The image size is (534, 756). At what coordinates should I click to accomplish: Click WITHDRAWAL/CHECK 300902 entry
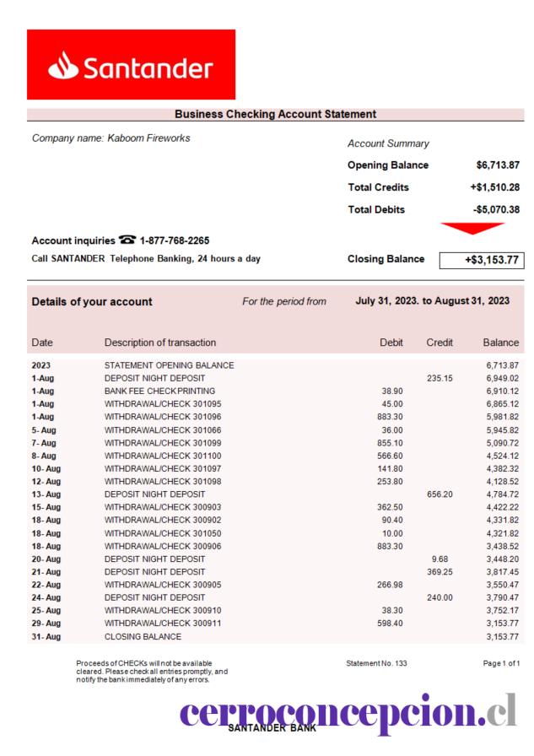tap(163, 520)
